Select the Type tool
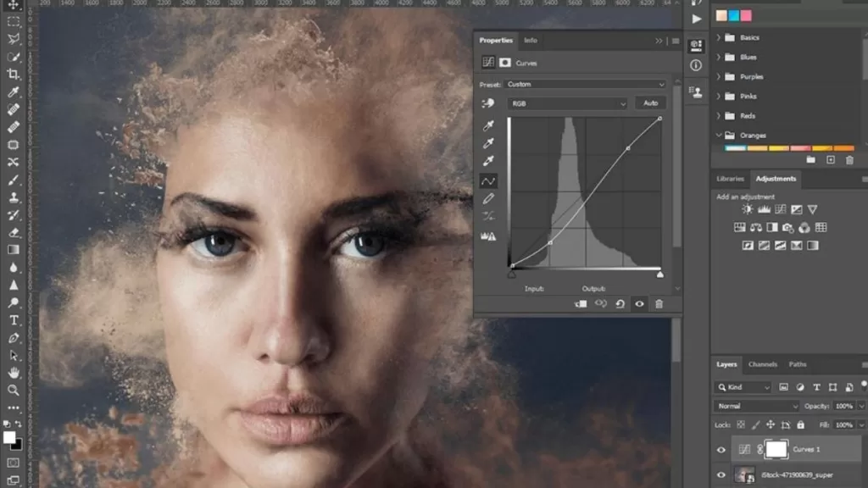This screenshot has width=868, height=488. pyautogui.click(x=14, y=320)
